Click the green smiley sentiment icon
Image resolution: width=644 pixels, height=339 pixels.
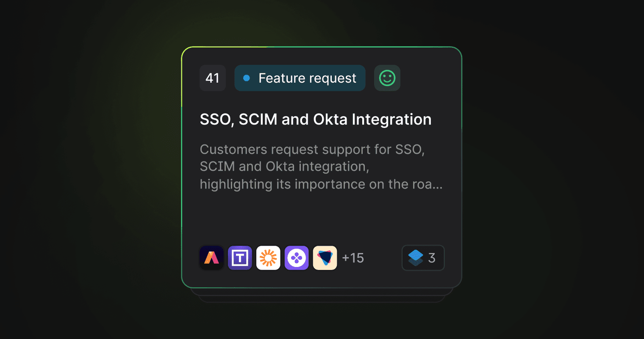(387, 78)
